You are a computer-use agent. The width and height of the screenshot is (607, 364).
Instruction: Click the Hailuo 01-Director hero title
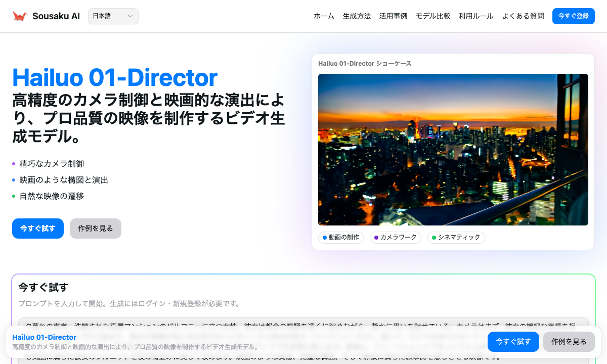pos(115,77)
